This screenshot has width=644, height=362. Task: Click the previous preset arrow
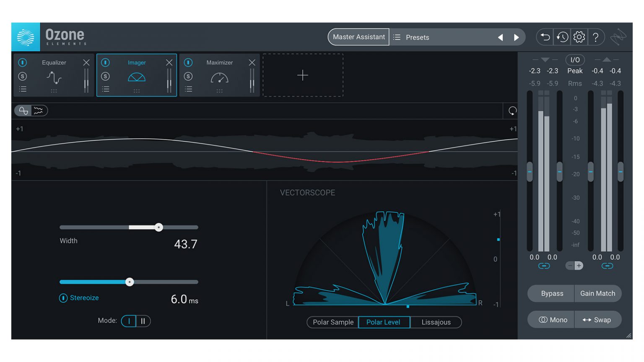click(501, 37)
